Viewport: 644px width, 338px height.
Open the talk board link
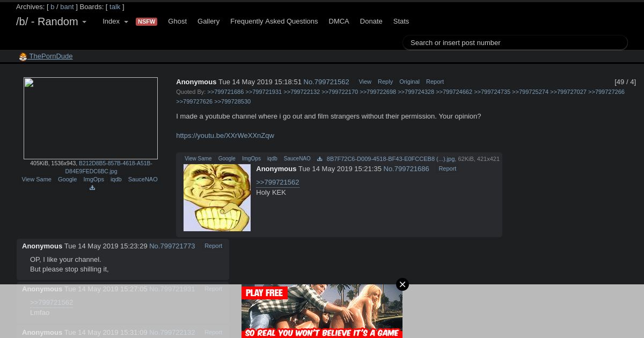pos(115,7)
